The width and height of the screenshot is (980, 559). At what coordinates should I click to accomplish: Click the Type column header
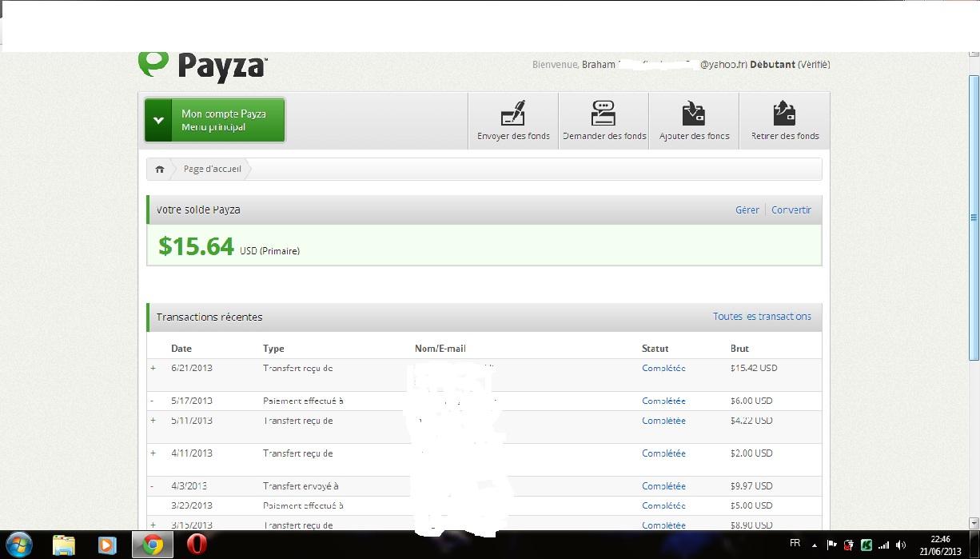pyautogui.click(x=273, y=348)
